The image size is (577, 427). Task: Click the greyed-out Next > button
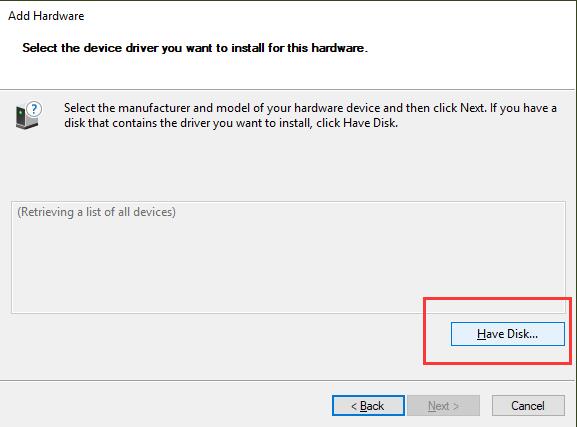[x=443, y=406]
